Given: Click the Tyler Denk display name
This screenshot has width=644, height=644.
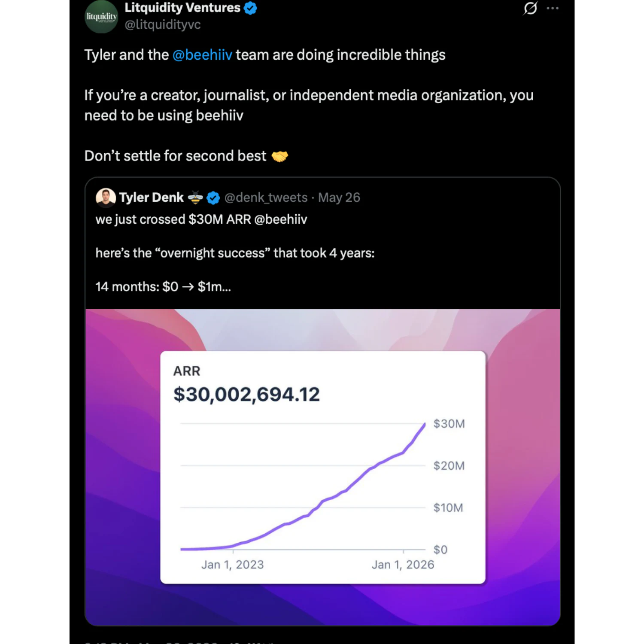Looking at the screenshot, I should (x=152, y=197).
